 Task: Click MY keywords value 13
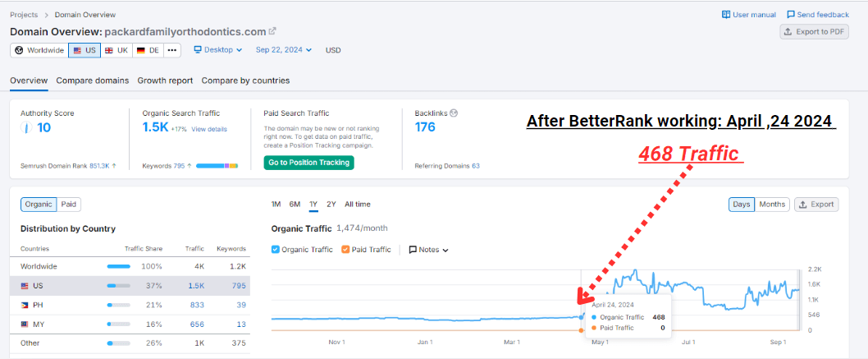point(242,324)
